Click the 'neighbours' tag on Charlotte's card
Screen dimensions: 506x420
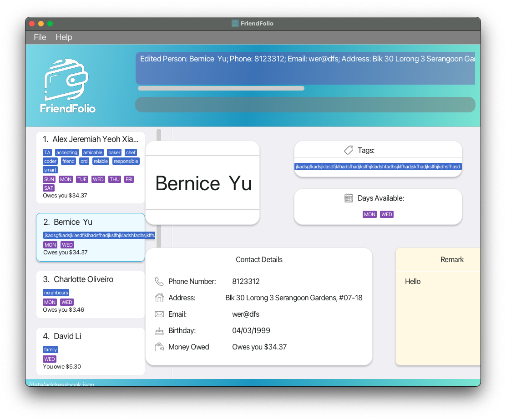56,293
